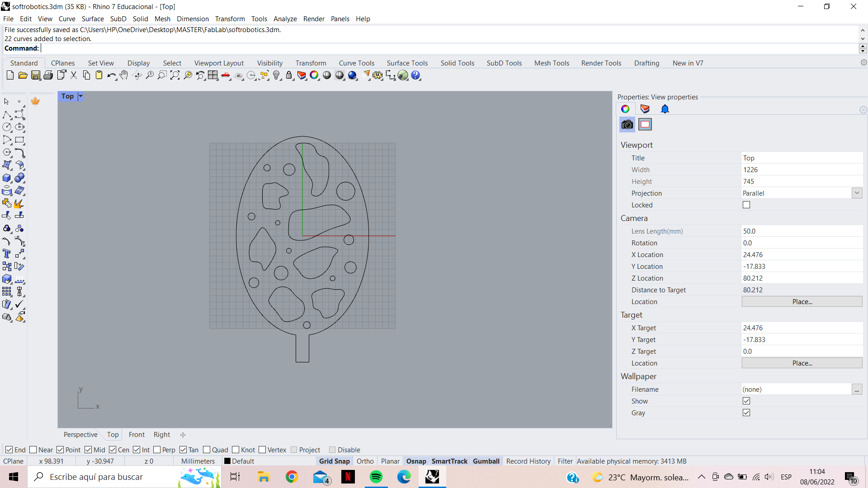The height and width of the screenshot is (488, 868).
Task: Click the light bulb Hide objects icon
Action: (277, 75)
